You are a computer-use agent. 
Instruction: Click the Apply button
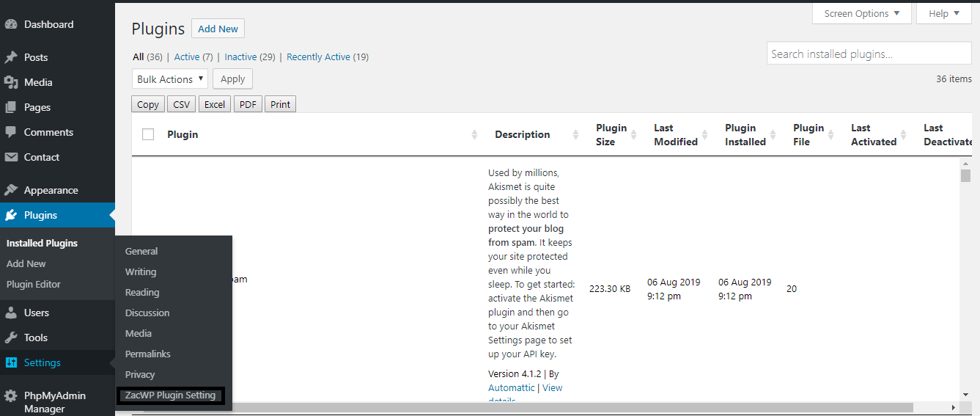pyautogui.click(x=233, y=79)
